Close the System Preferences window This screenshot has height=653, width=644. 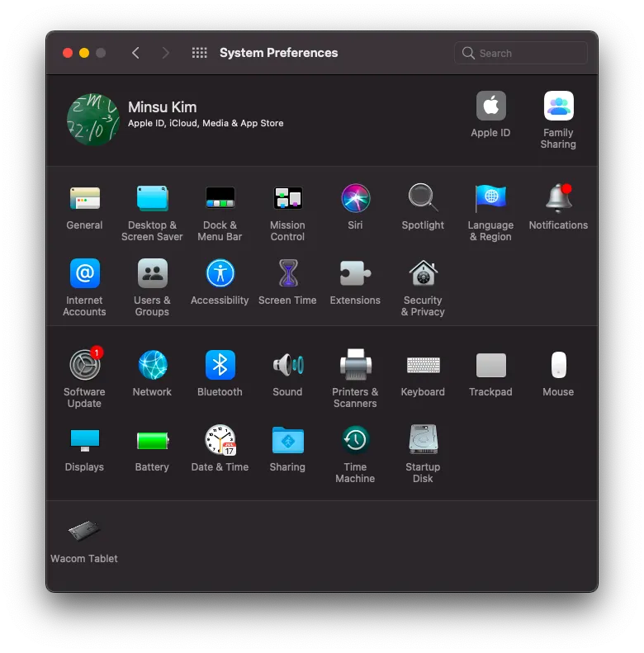[68, 53]
